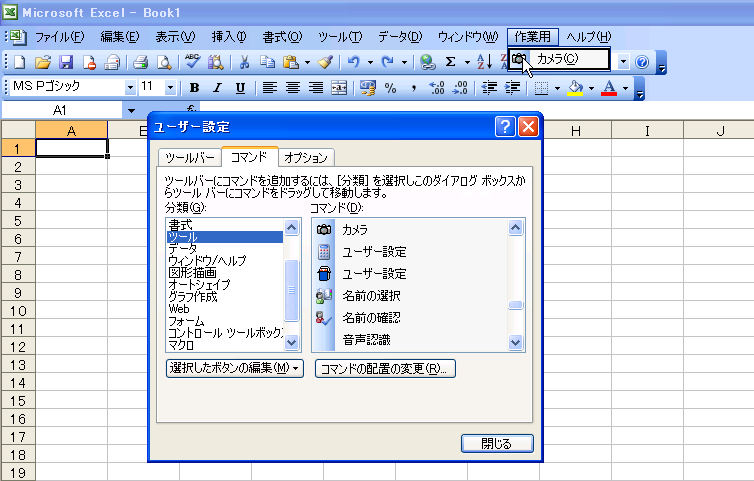Open the ファイル menu

pyautogui.click(x=60, y=37)
